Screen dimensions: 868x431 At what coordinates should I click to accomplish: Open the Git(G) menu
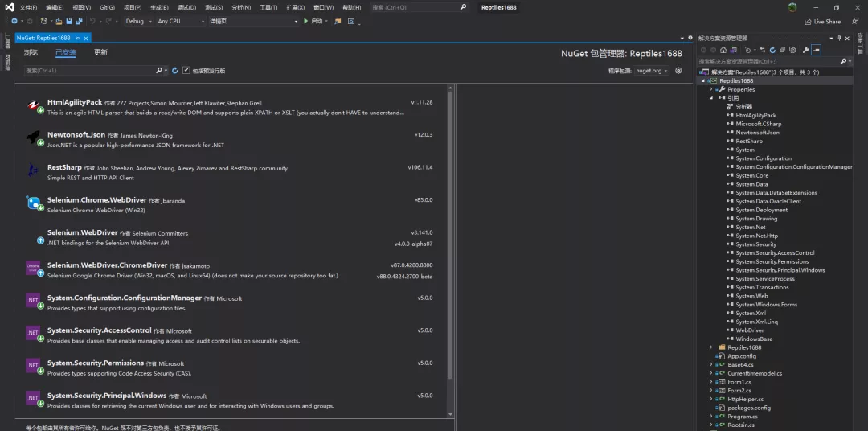pyautogui.click(x=108, y=8)
